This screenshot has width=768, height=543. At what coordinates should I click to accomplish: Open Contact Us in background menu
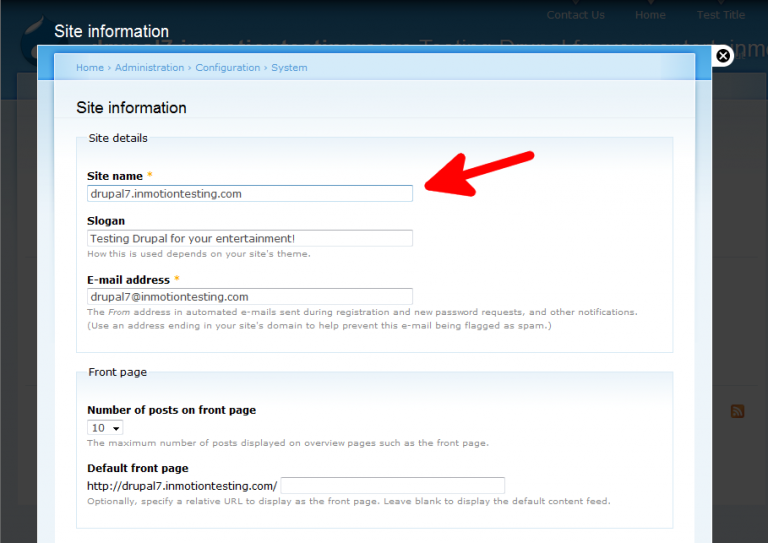(576, 15)
